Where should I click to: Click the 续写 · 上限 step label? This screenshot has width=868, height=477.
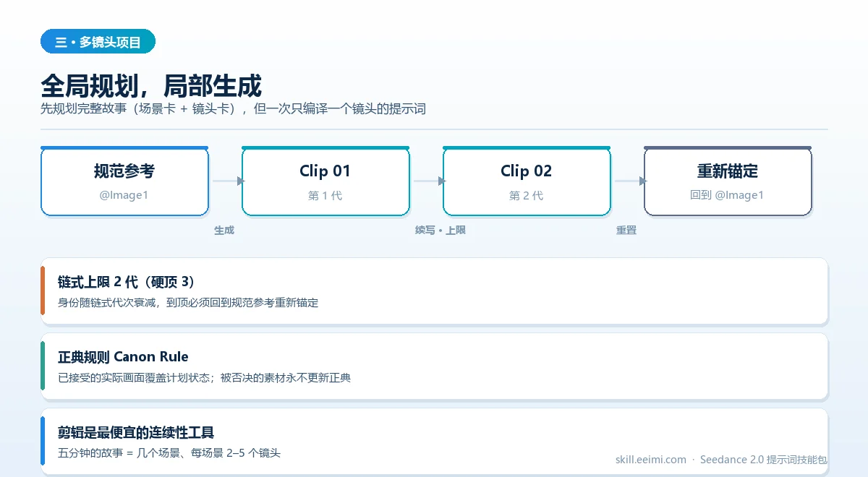(x=440, y=230)
